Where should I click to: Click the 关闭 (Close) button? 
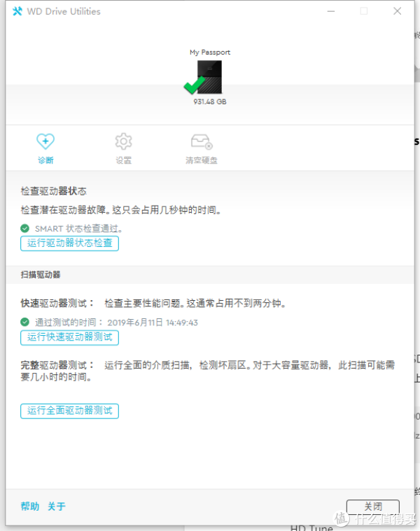373,507
